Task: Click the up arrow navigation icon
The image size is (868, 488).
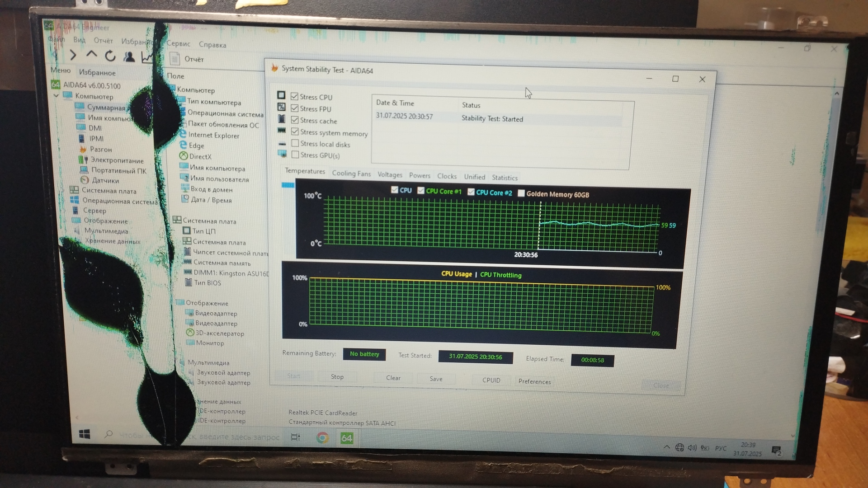Action: point(91,55)
